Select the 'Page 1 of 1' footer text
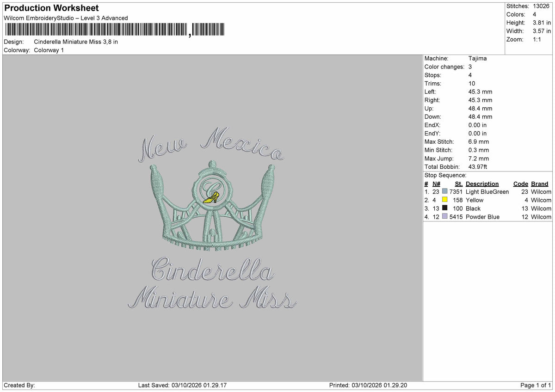The width and height of the screenshot is (555, 392). [x=536, y=386]
